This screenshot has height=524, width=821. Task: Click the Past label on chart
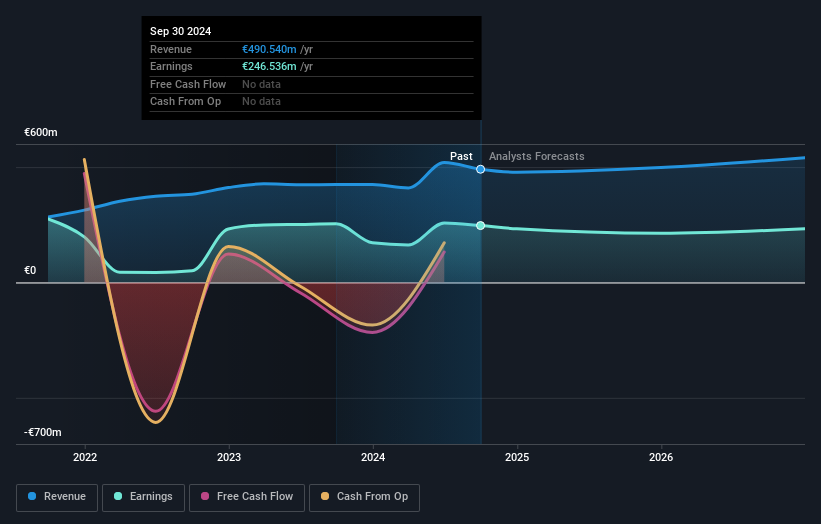point(461,156)
